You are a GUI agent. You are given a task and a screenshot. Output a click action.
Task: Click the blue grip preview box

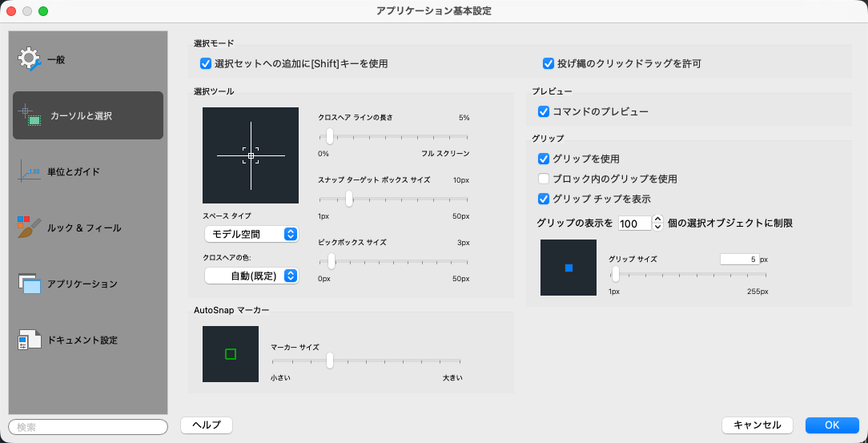point(569,268)
